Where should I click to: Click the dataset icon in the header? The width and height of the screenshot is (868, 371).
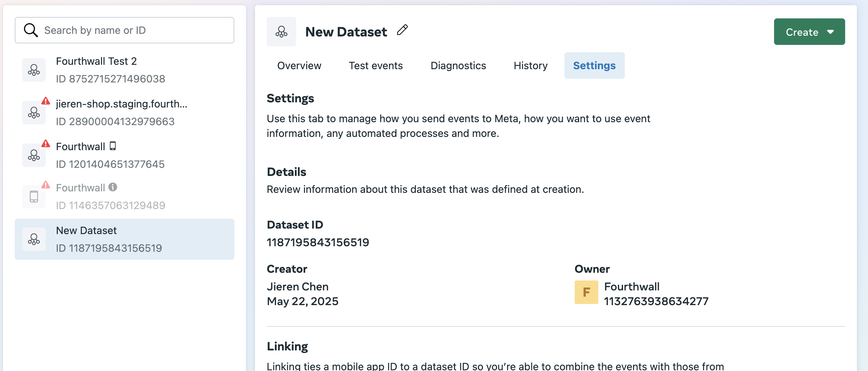(x=281, y=32)
